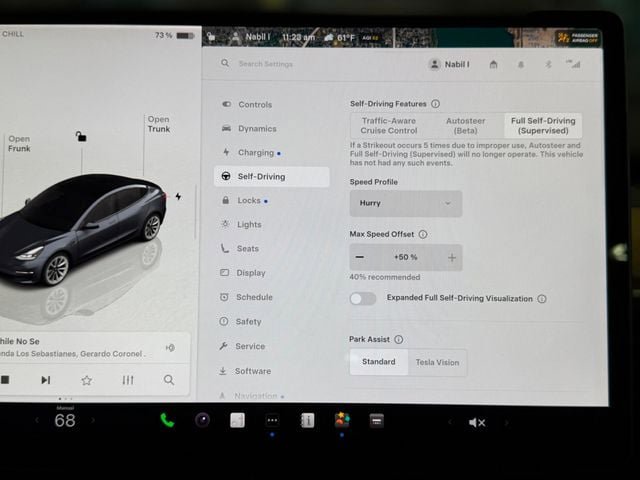
Task: Open the partially visible Navigation section
Action: 251,396
